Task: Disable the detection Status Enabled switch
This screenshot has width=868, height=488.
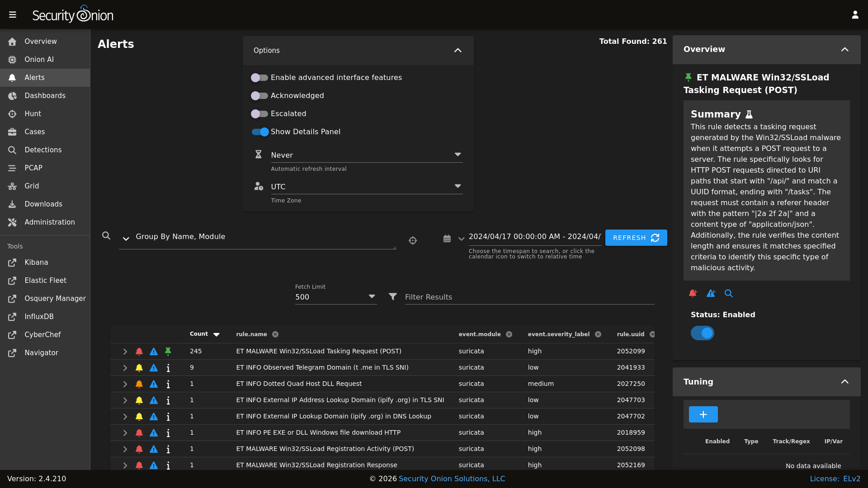Action: tap(702, 333)
